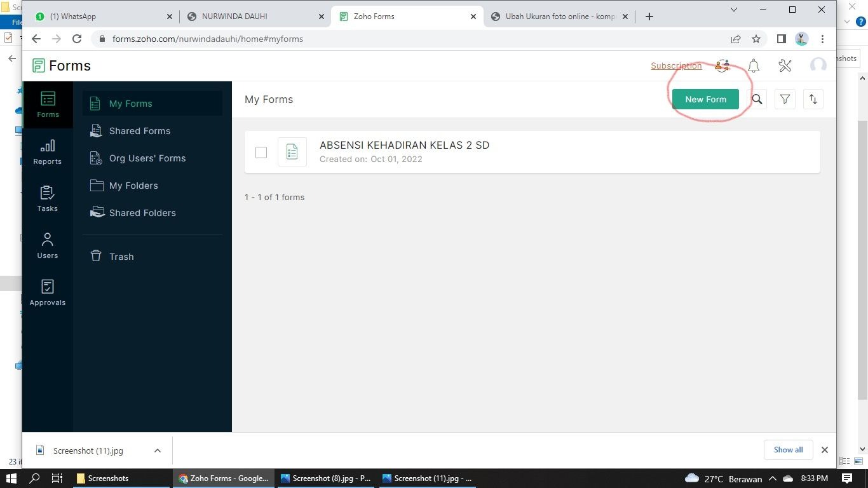Select My Forms in sidebar
This screenshot has height=488, width=868.
(153, 104)
